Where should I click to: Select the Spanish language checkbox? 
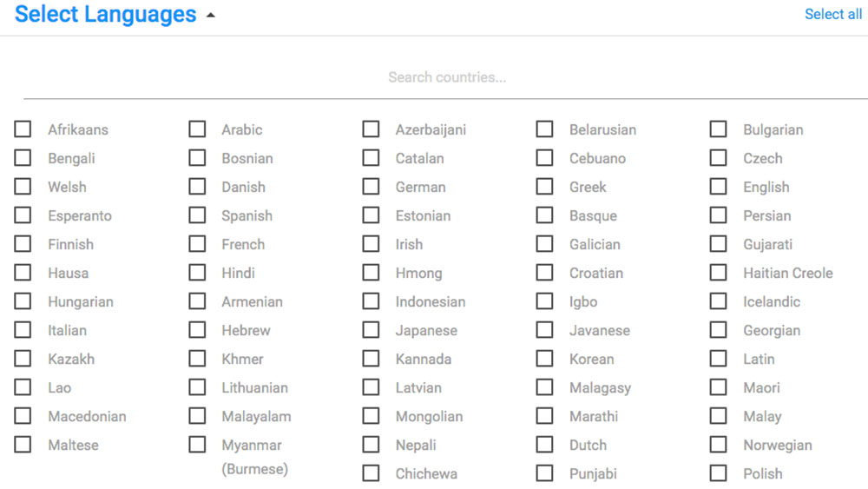[198, 215]
